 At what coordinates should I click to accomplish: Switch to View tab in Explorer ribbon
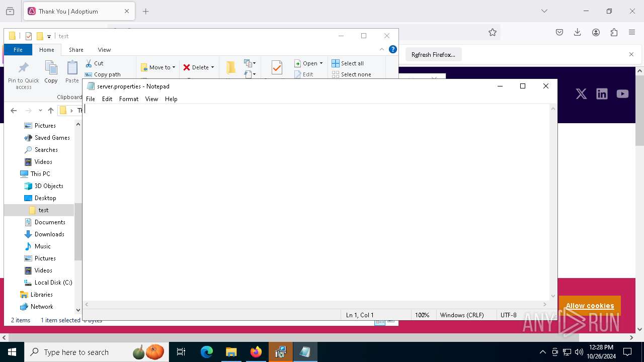(104, 50)
